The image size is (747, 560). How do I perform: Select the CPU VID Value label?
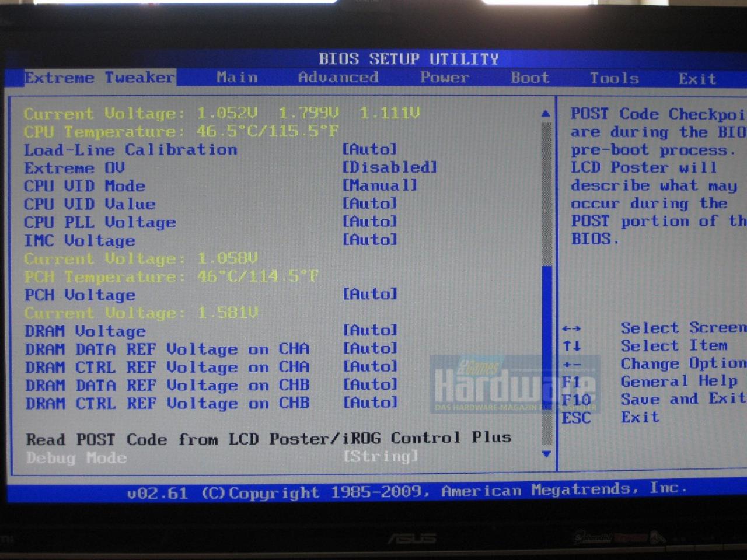pyautogui.click(x=90, y=204)
